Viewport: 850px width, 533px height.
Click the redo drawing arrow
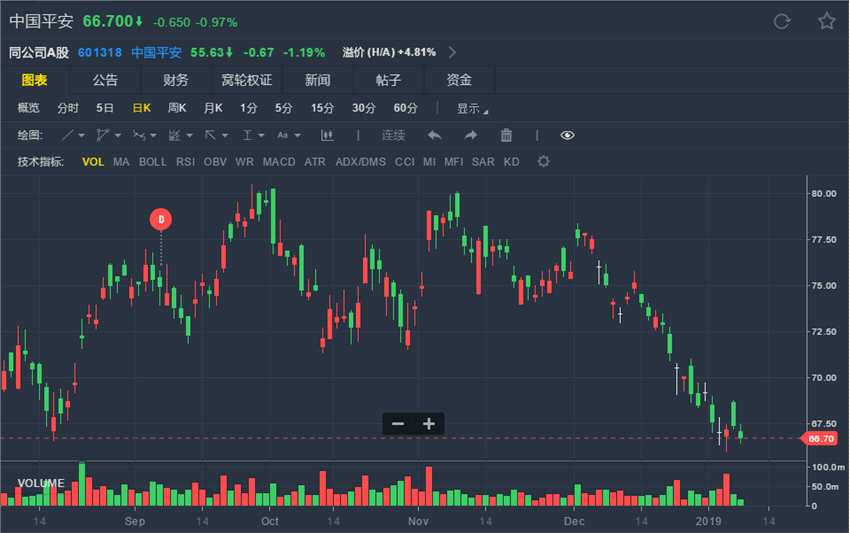(470, 135)
